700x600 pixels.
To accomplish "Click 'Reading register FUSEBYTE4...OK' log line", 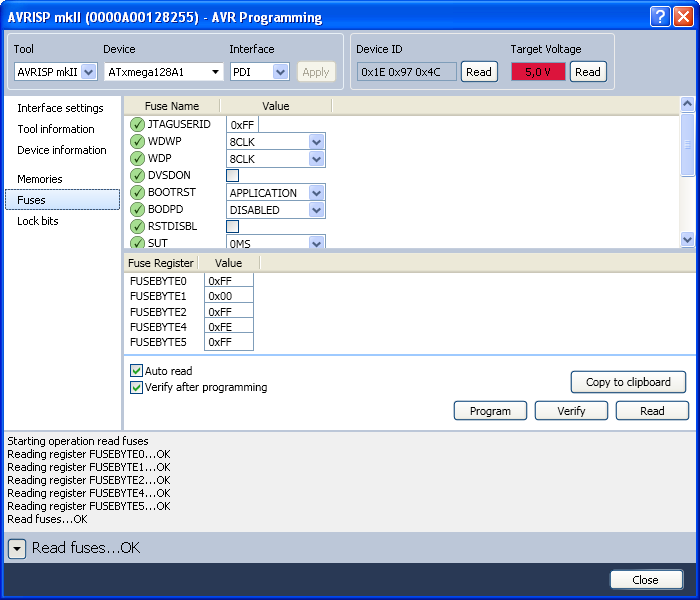I will tap(89, 493).
